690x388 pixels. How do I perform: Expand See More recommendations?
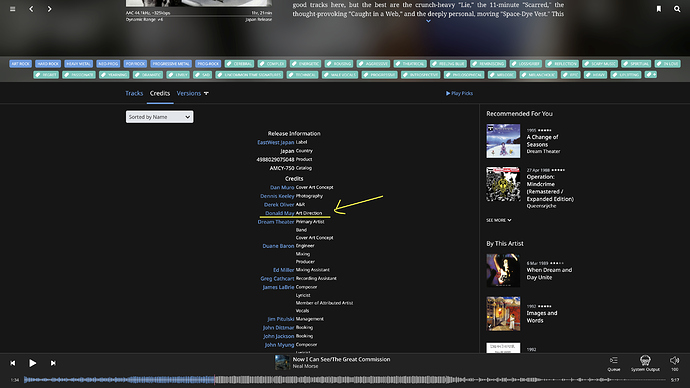point(499,220)
